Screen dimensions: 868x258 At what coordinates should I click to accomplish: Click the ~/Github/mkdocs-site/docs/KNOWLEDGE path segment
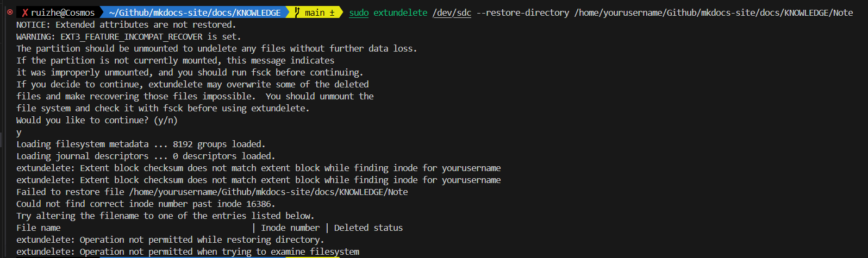click(195, 12)
